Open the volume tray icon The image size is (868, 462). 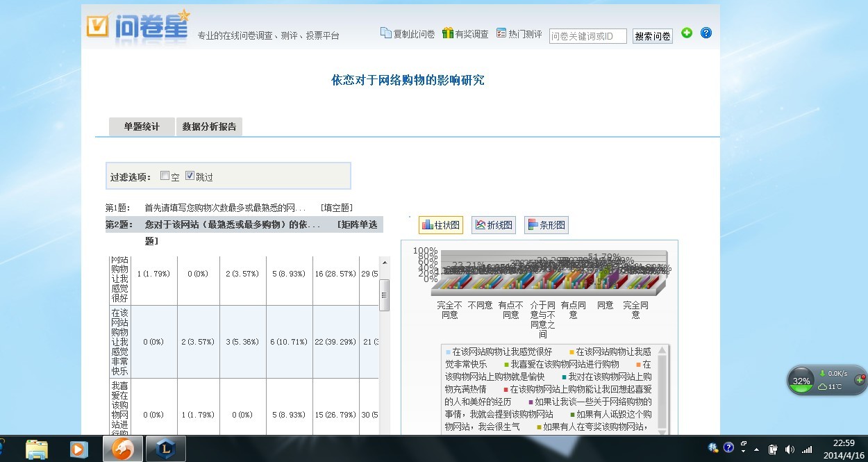click(x=790, y=449)
